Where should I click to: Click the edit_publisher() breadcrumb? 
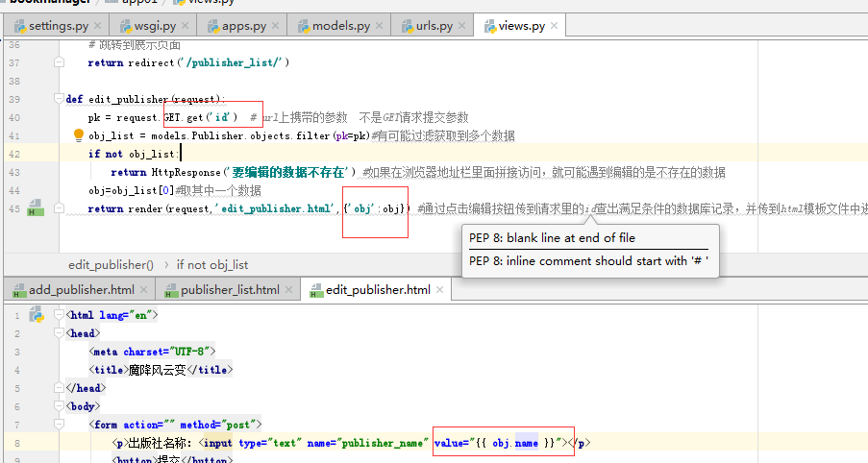tap(111, 265)
